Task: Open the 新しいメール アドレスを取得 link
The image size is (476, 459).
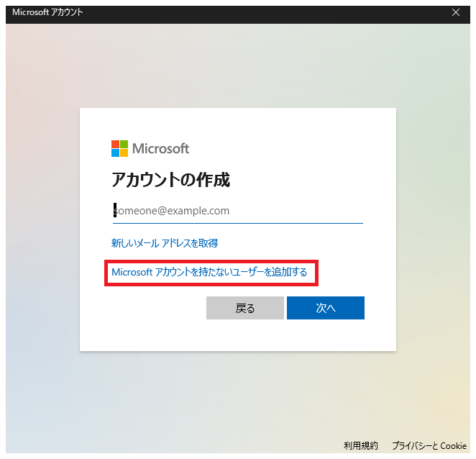Action: click(165, 243)
